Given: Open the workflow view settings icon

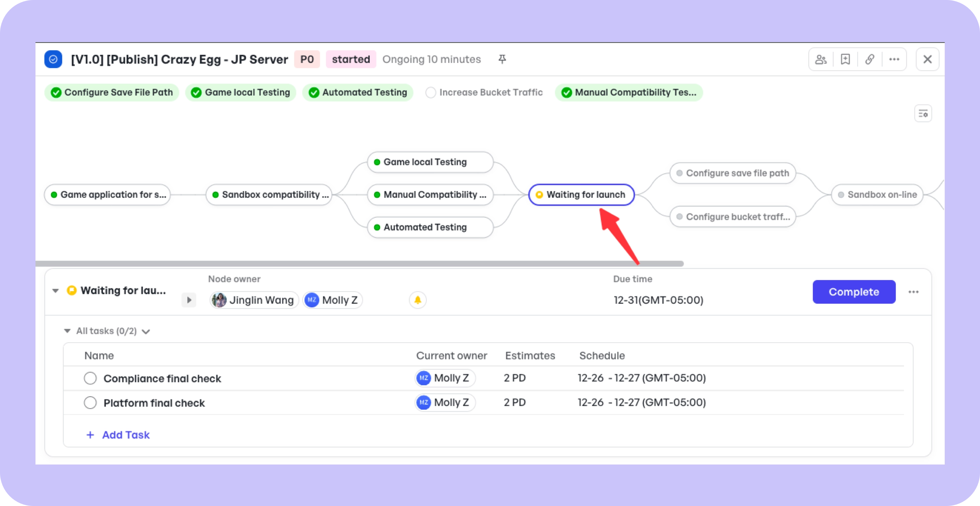Looking at the screenshot, I should 923,113.
